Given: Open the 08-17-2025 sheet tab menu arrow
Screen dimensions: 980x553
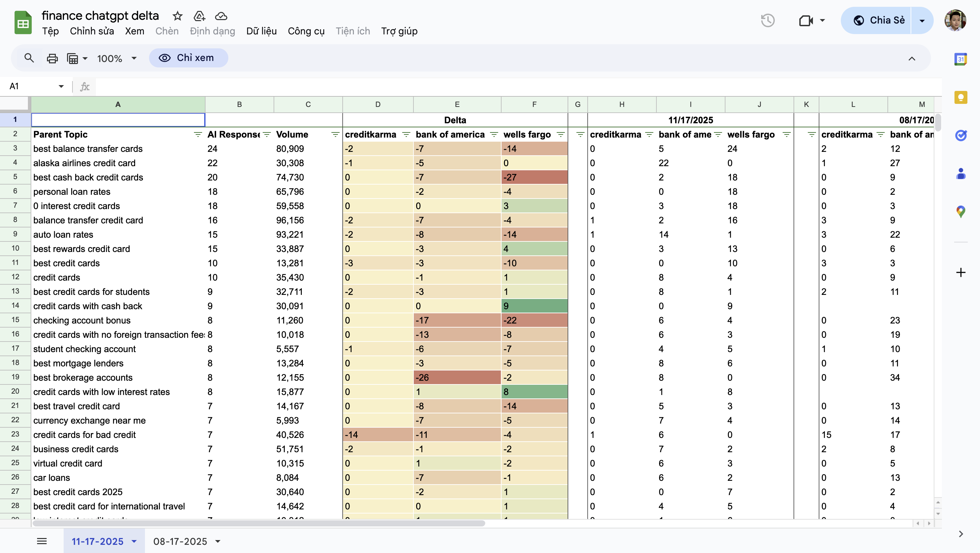Looking at the screenshot, I should point(218,541).
